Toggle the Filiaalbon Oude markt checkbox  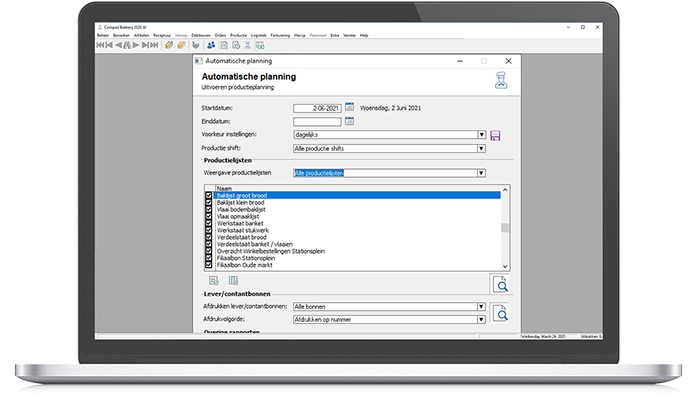point(208,265)
